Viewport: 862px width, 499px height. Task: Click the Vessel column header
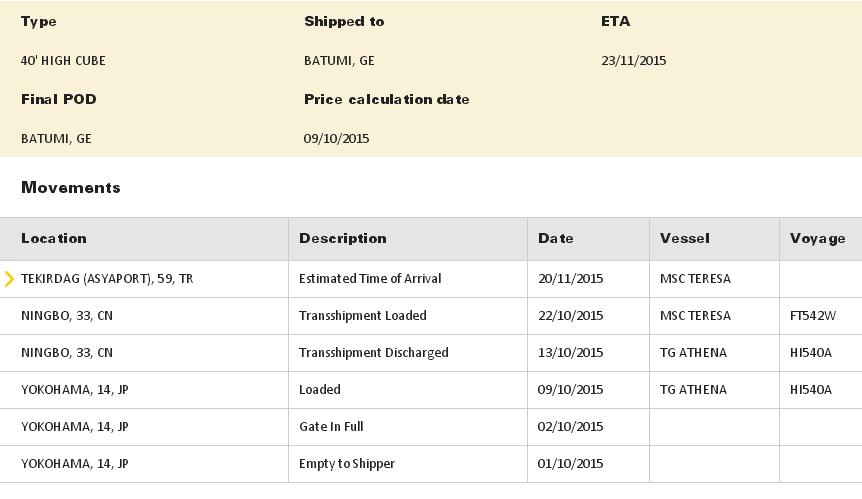coord(685,238)
